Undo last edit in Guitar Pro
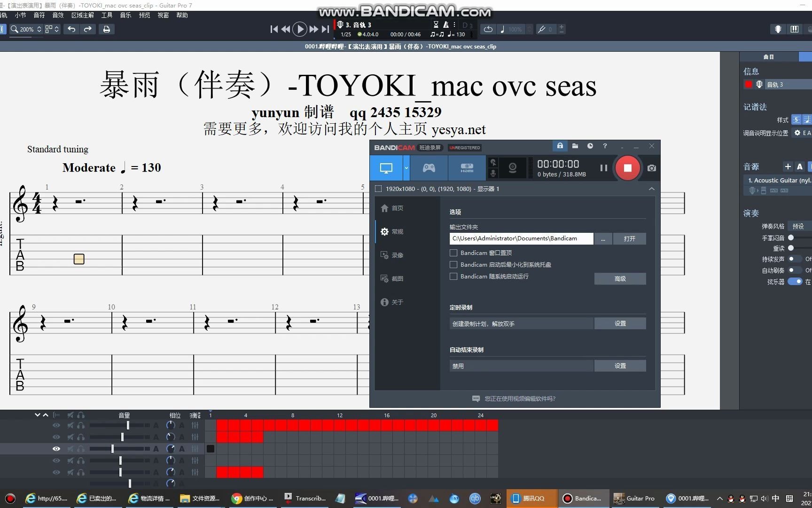Image resolution: width=812 pixels, height=508 pixels. [71, 29]
